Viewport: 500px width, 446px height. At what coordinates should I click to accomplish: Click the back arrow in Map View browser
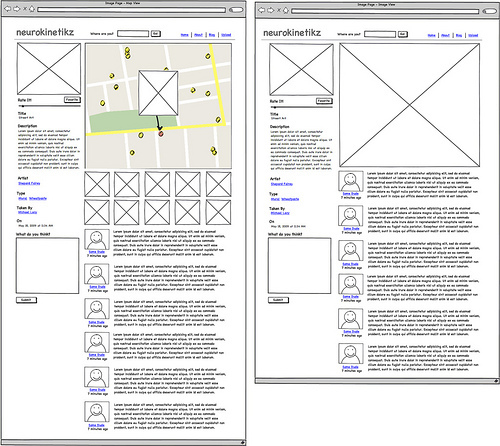7,9
